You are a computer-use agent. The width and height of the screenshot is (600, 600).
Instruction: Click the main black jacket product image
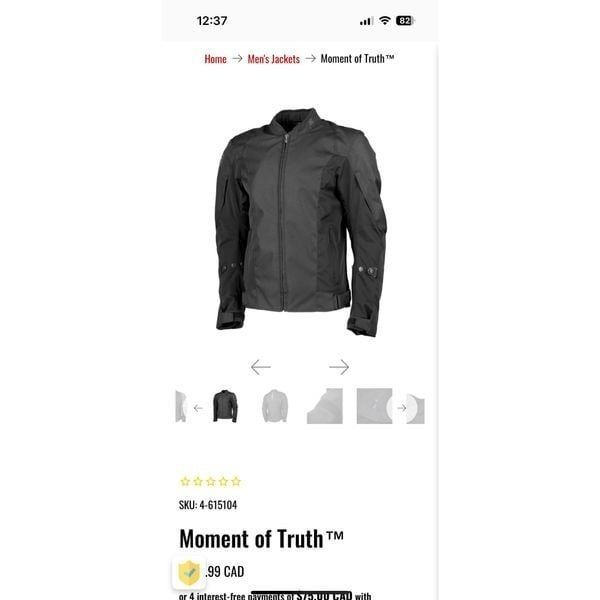point(301,222)
